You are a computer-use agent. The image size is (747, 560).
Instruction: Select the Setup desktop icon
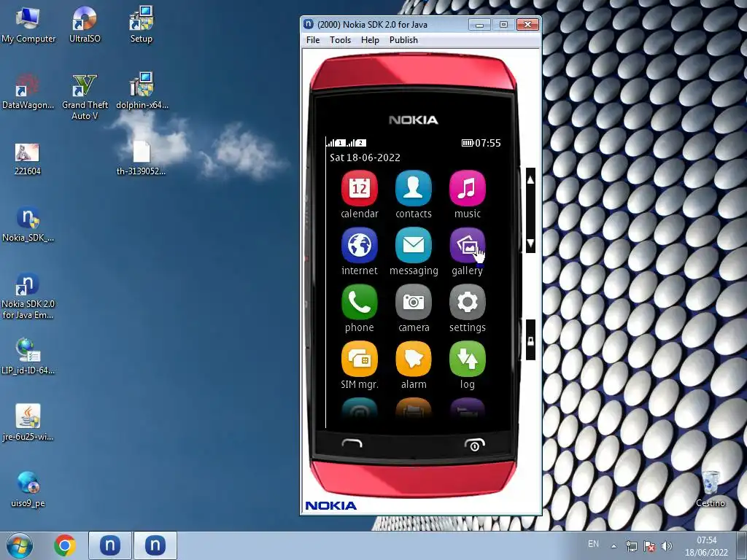tap(141, 26)
